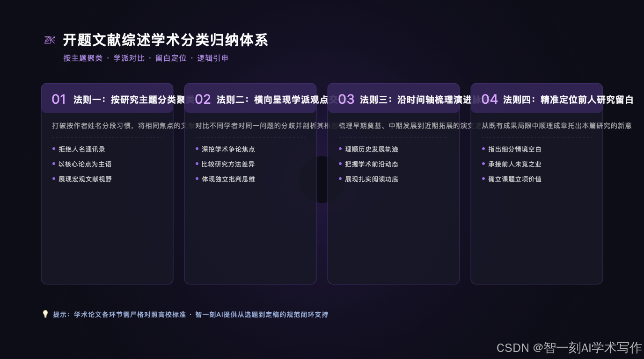
Task: Click bullet 体现独立批判思维
Action: pyautogui.click(x=228, y=179)
